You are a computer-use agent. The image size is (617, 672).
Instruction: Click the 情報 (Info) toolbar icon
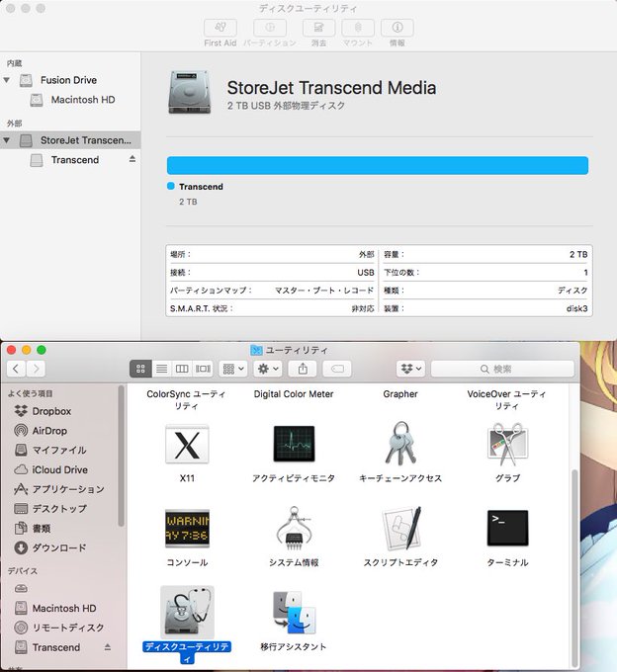397,28
